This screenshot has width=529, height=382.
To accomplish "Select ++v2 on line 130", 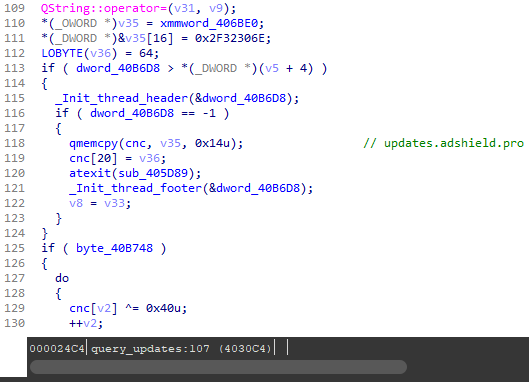I will [83, 323].
